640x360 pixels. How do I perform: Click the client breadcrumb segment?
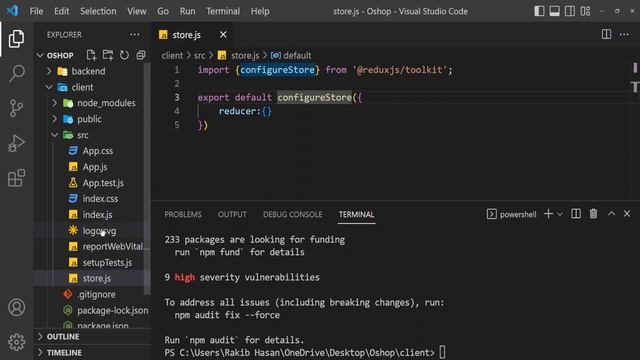click(x=172, y=55)
